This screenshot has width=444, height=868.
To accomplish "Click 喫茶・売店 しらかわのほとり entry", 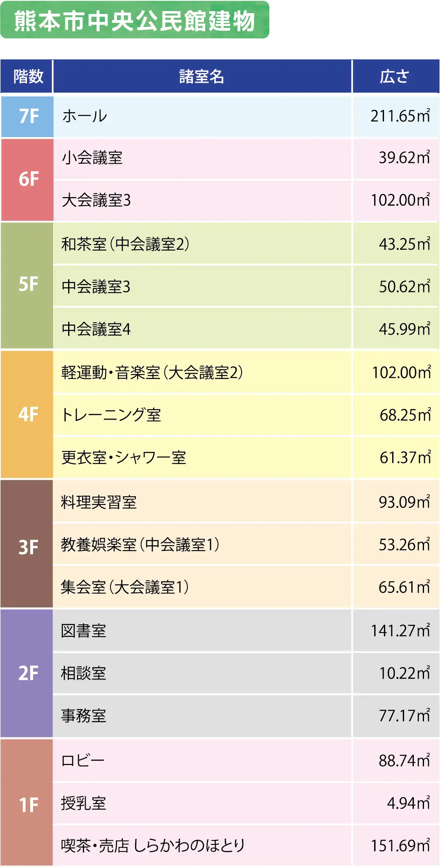I will coord(153,846).
